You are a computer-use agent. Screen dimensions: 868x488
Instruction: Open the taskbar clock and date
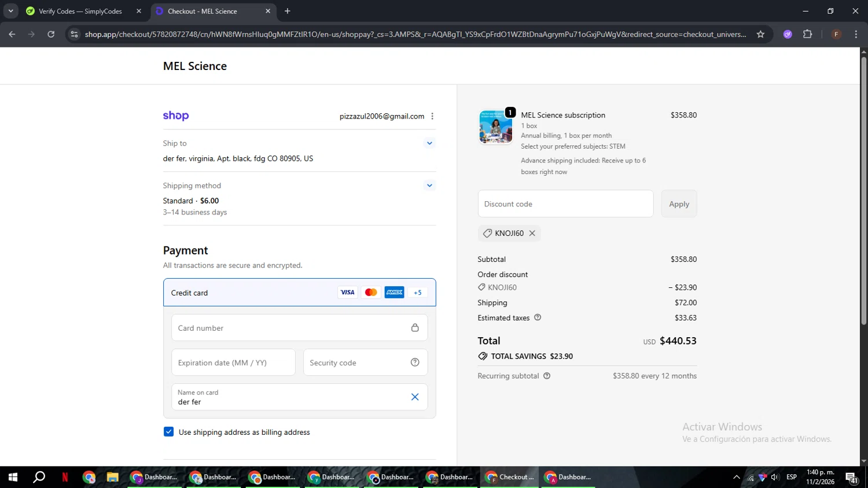(x=821, y=477)
